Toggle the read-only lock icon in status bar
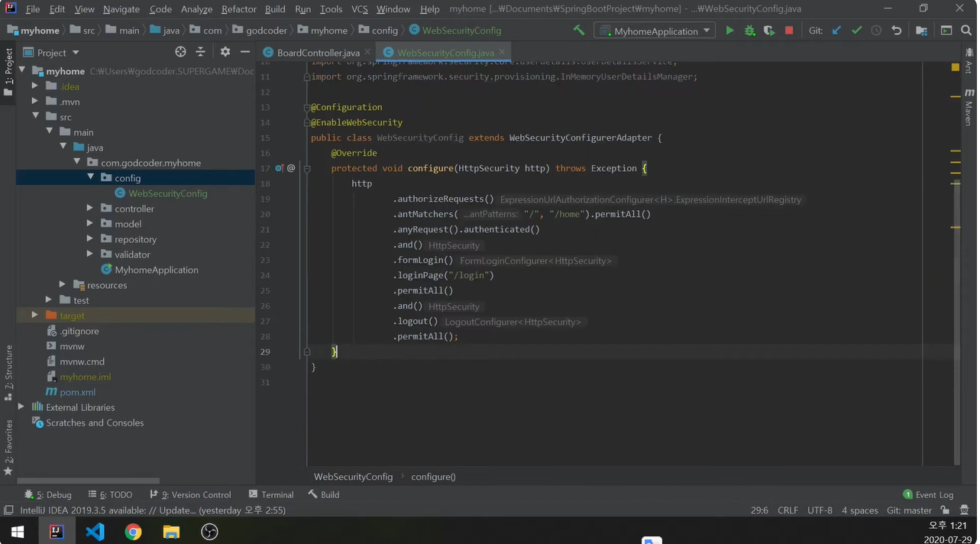 click(x=945, y=510)
